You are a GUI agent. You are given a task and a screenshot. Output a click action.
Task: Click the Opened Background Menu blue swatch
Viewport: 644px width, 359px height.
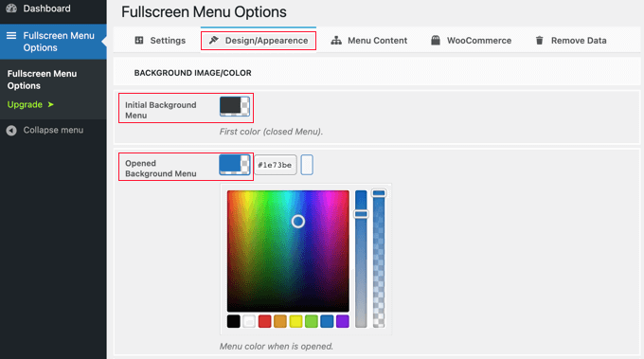click(x=235, y=165)
